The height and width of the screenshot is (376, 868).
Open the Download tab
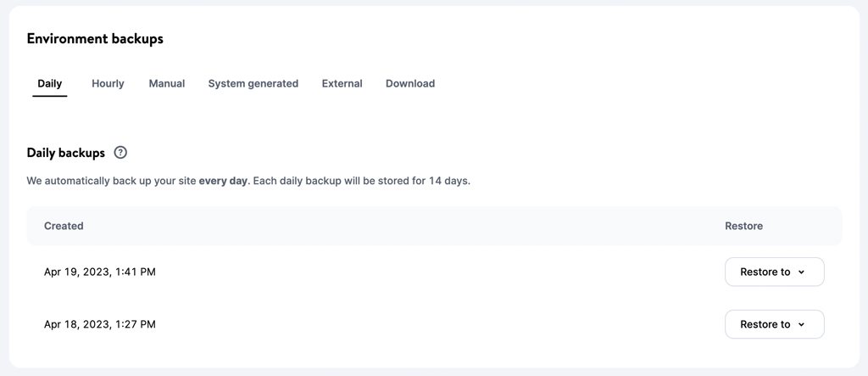tap(410, 84)
